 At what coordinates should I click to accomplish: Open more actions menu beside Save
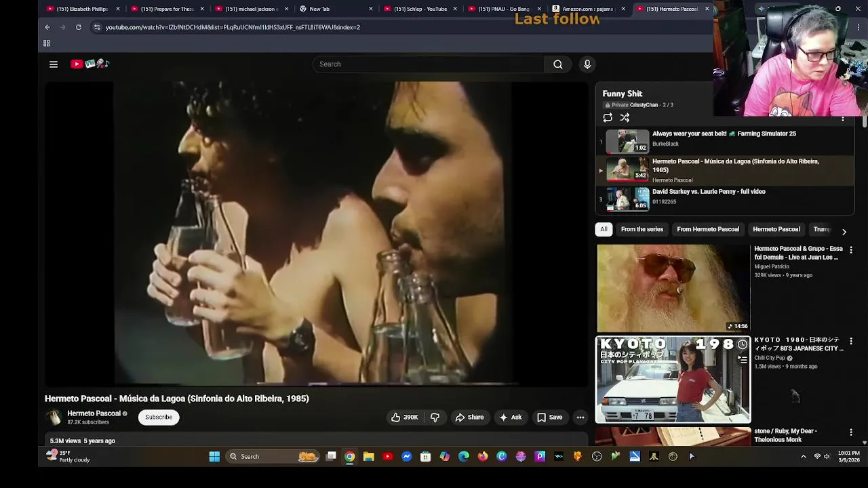pos(580,418)
